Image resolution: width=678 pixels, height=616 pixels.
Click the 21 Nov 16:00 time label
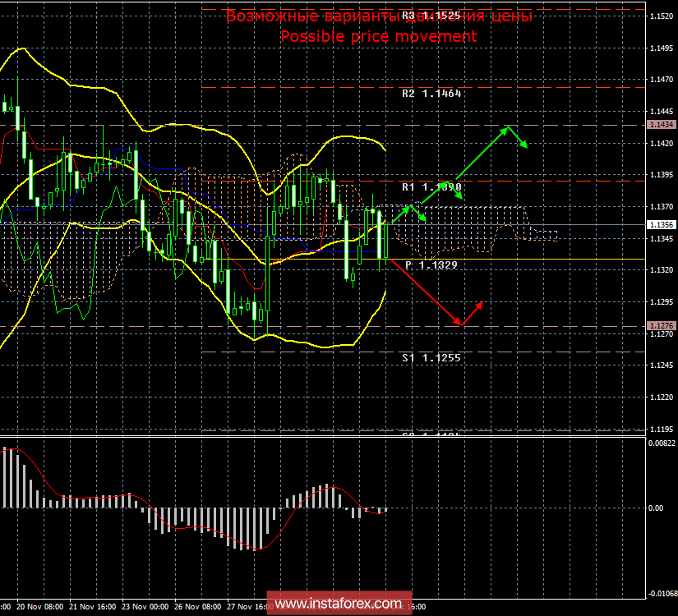pyautogui.click(x=93, y=607)
